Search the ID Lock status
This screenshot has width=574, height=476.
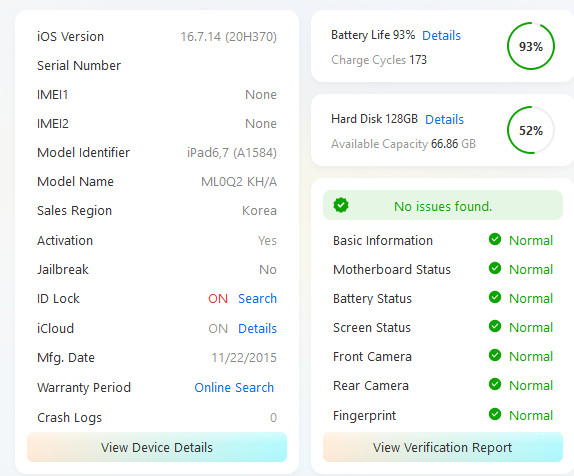pos(257,298)
